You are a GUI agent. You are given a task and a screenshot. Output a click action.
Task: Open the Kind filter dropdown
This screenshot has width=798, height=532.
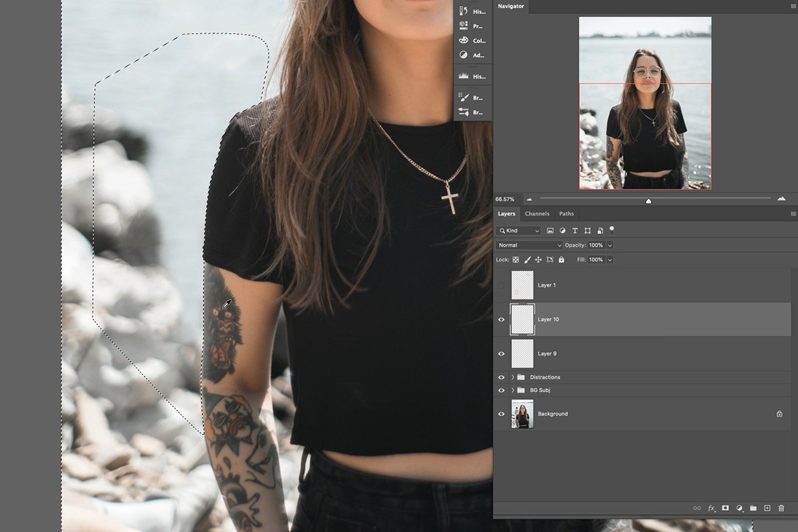tap(519, 231)
